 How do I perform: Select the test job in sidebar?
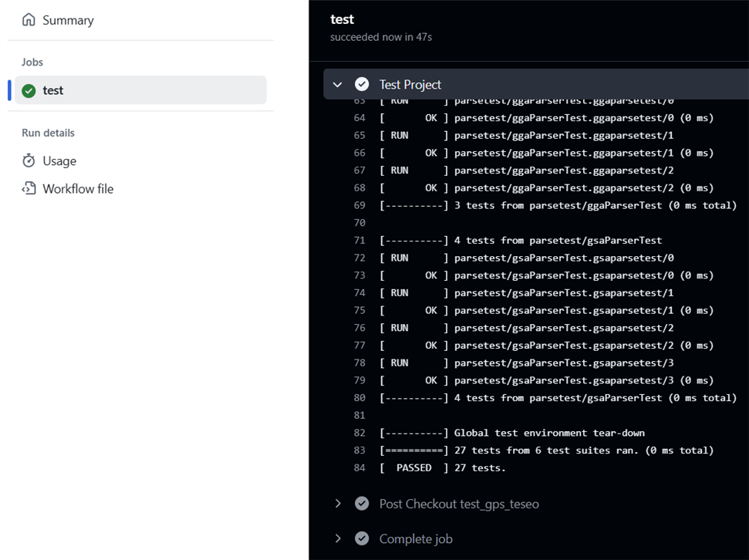pos(53,90)
